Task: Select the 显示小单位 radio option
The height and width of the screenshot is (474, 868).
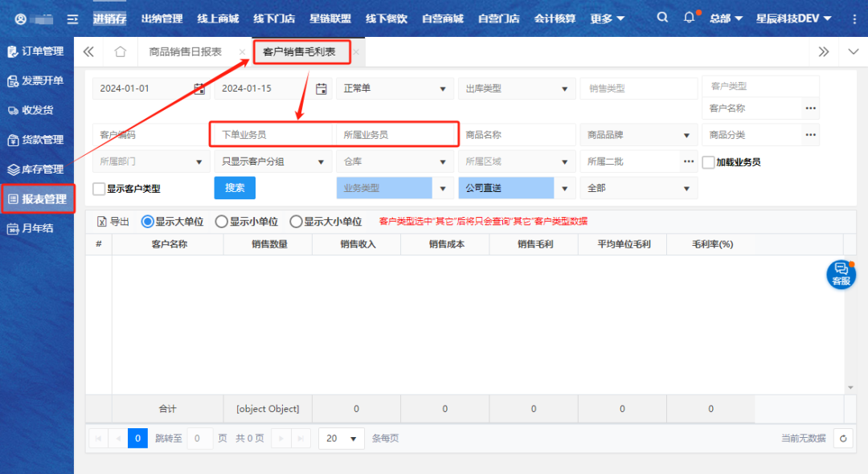Action: click(x=221, y=222)
